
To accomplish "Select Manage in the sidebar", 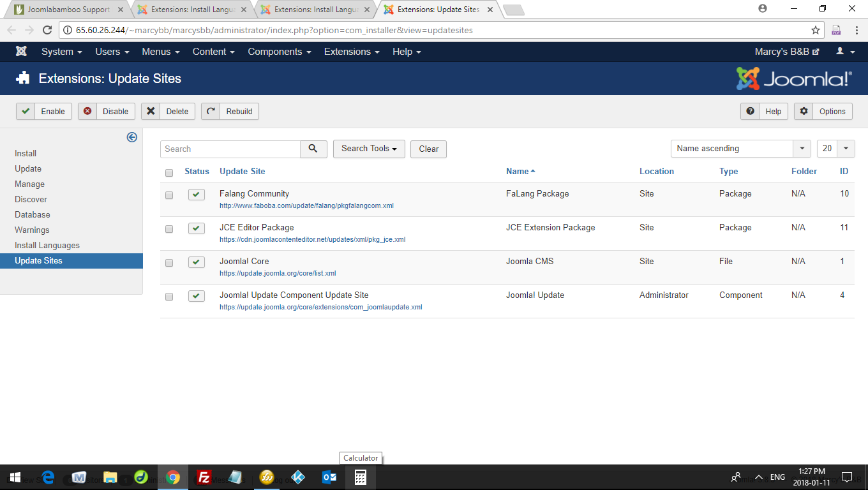I will point(30,184).
